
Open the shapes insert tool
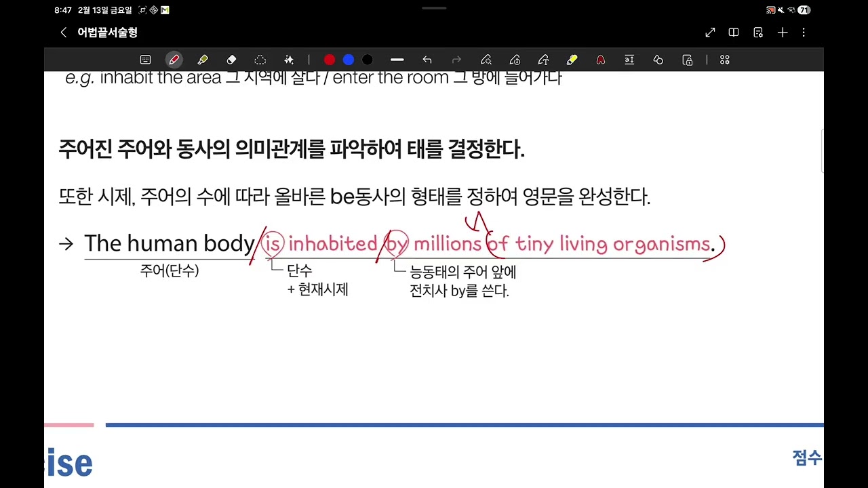(x=658, y=60)
